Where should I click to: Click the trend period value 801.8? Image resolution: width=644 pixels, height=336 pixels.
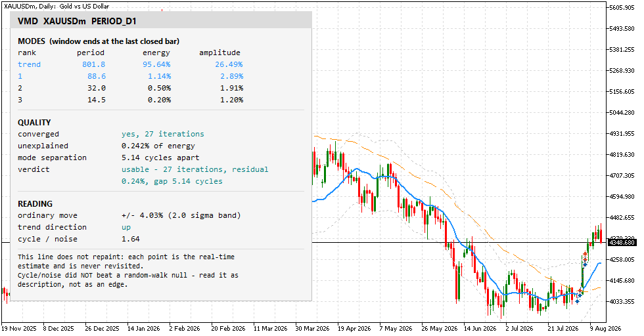click(93, 64)
